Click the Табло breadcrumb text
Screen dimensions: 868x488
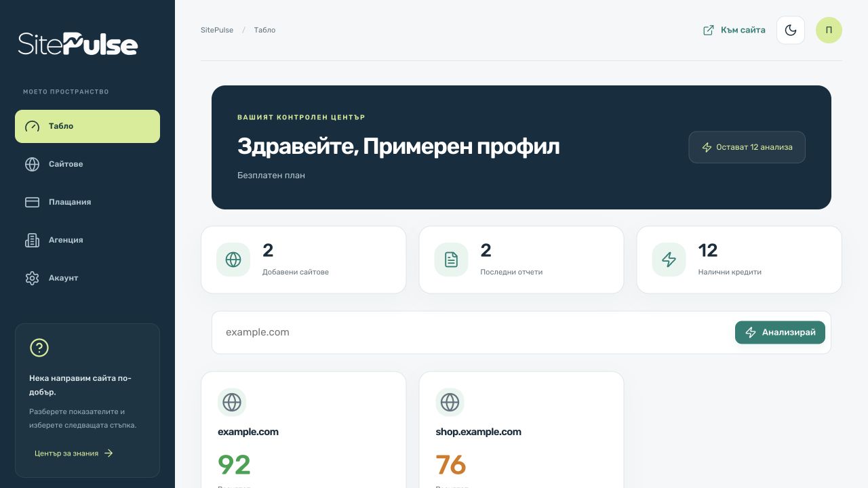[x=264, y=30]
